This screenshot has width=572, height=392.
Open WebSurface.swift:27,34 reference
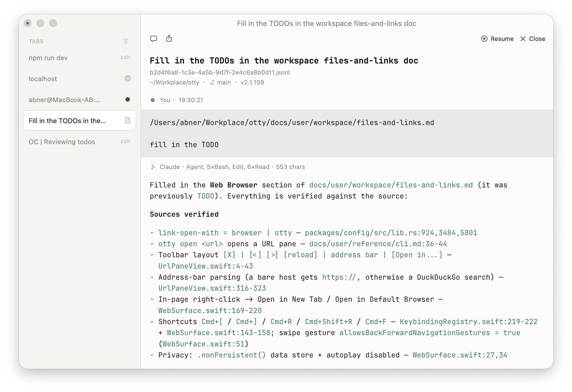pyautogui.click(x=460, y=355)
